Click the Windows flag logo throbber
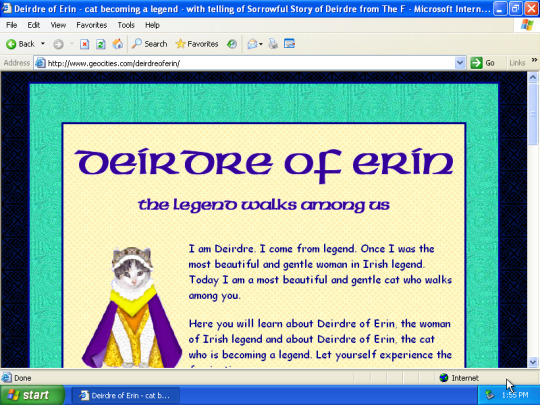This screenshot has height=405, width=540. (x=527, y=25)
